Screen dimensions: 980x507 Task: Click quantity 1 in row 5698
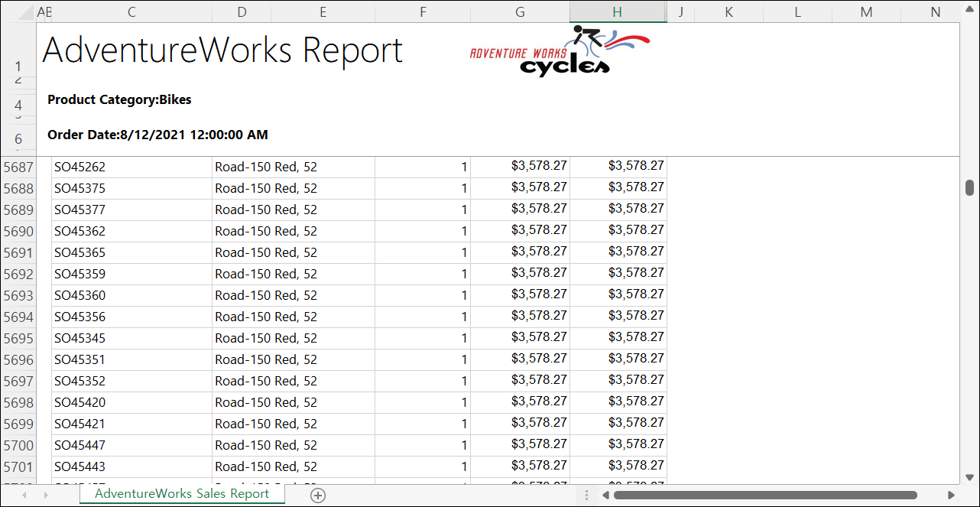tap(423, 402)
